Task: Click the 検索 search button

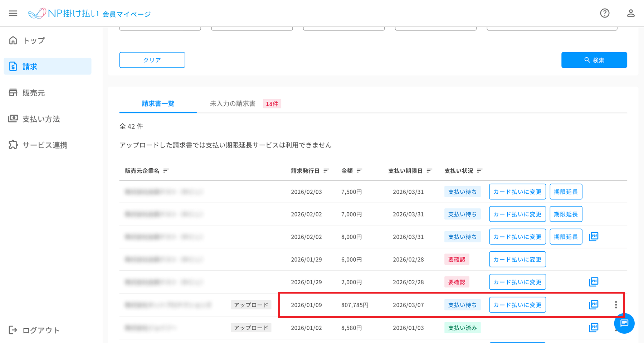Action: (x=594, y=60)
